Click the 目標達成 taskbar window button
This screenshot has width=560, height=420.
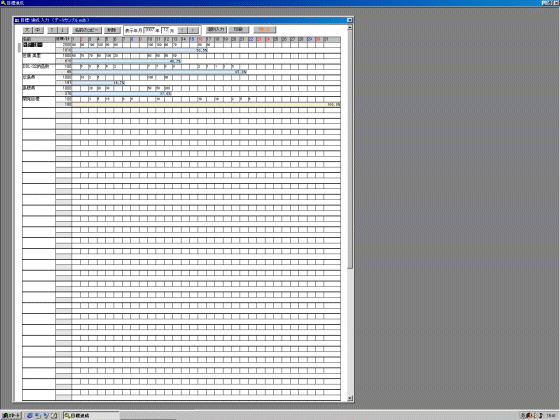(x=91, y=415)
